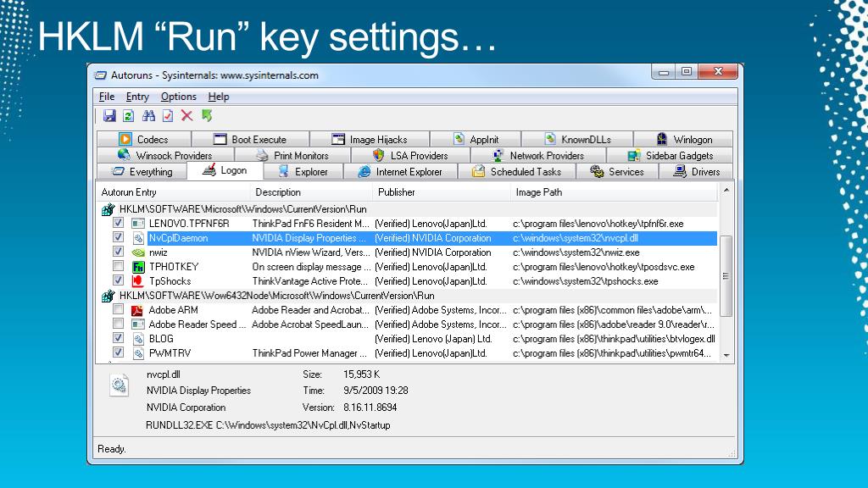Image resolution: width=868 pixels, height=488 pixels.
Task: Click the TPHOTKEY Fn entry icon
Action: point(138,267)
